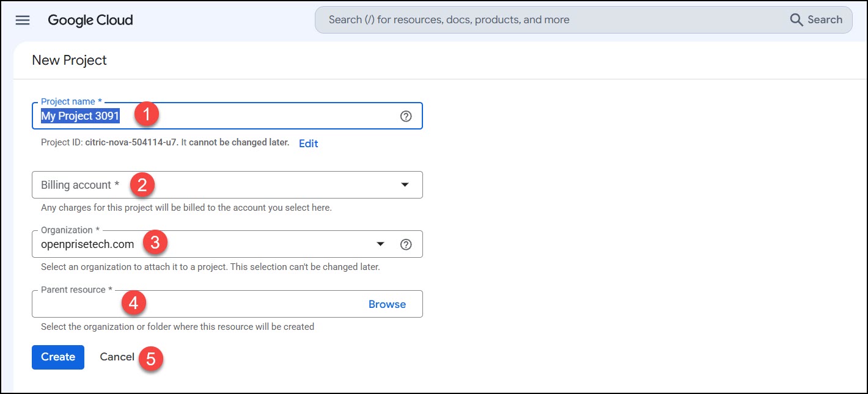Click 'Select the organization or folder' helper text

point(177,327)
